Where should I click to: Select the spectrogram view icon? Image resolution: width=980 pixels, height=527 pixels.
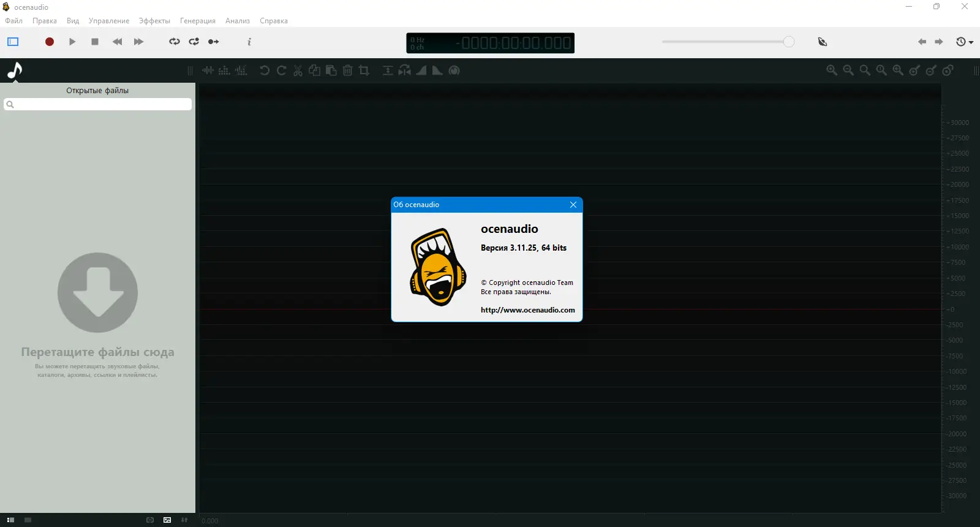[224, 70]
